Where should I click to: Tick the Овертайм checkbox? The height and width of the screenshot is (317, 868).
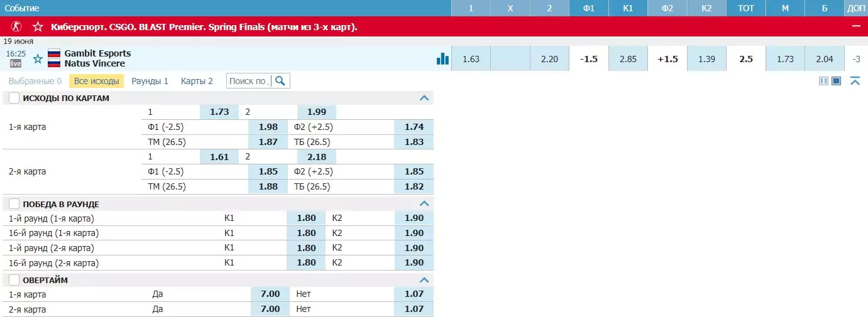coord(14,280)
